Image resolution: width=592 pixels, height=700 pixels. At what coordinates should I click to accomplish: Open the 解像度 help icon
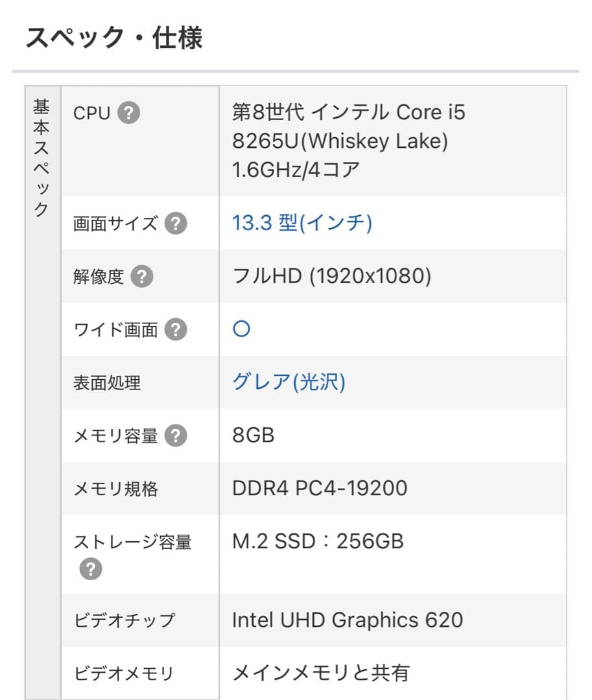tap(141, 276)
